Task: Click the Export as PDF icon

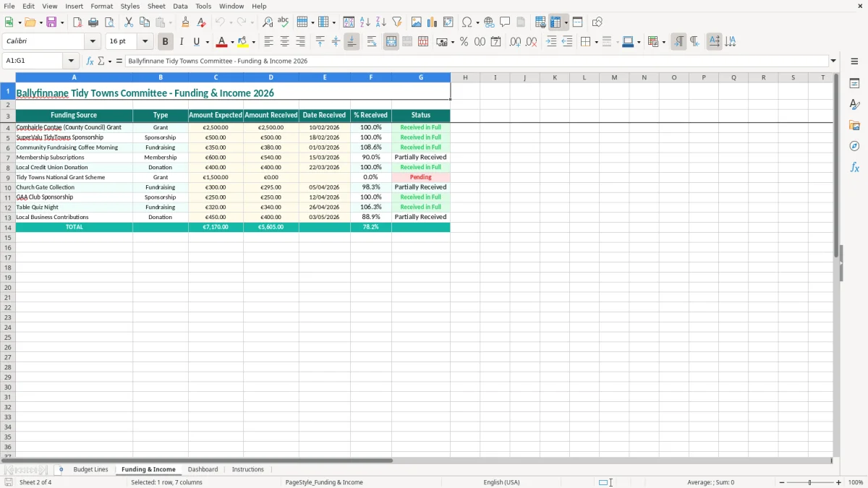Action: 77,22
